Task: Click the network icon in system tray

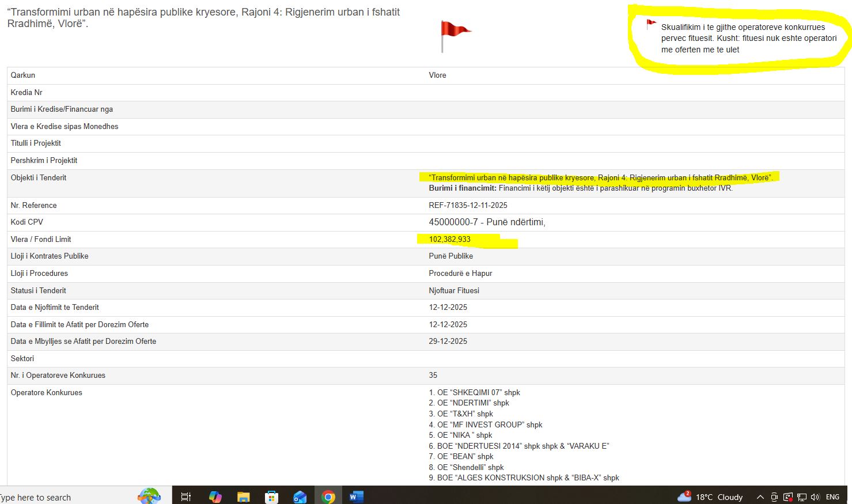Action: coord(801,497)
